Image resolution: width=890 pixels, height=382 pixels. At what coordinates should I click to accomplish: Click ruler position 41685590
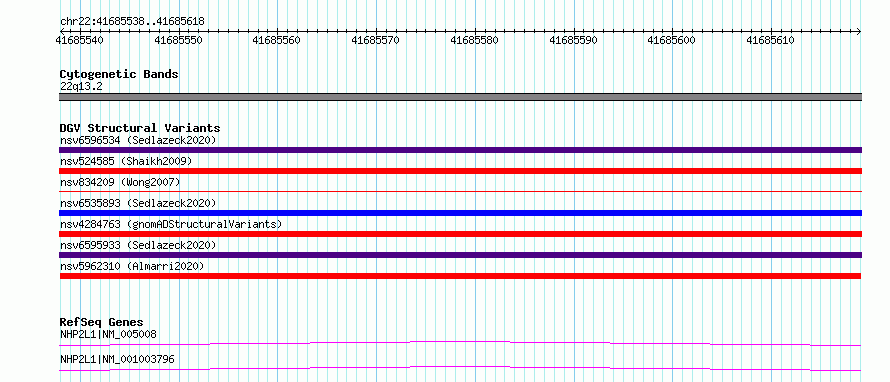tap(573, 40)
